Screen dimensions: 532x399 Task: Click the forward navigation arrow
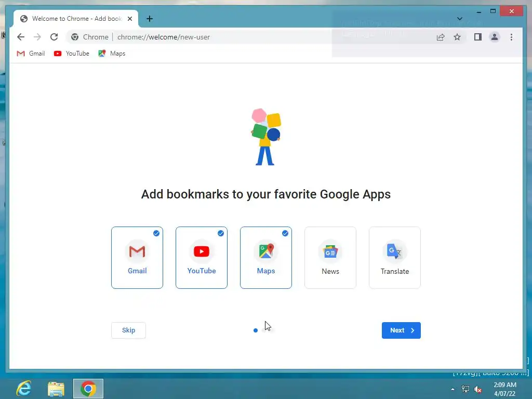point(37,37)
